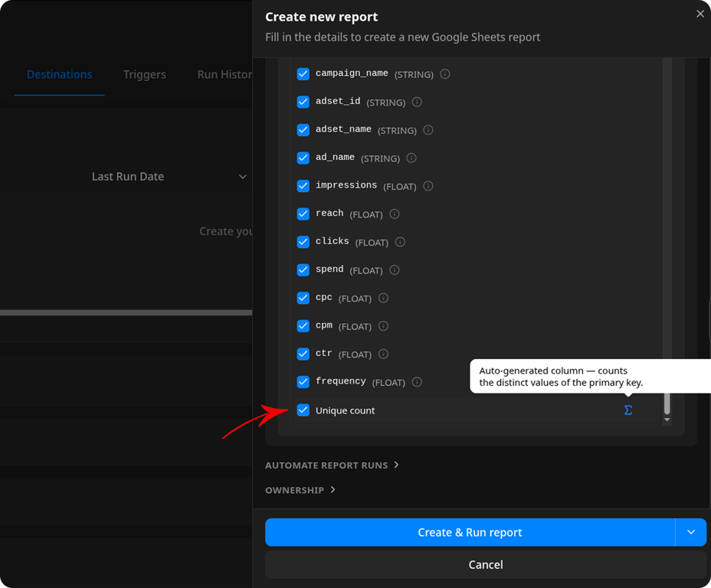This screenshot has height=588, width=711.
Task: Click the frequency column label
Action: (x=340, y=381)
